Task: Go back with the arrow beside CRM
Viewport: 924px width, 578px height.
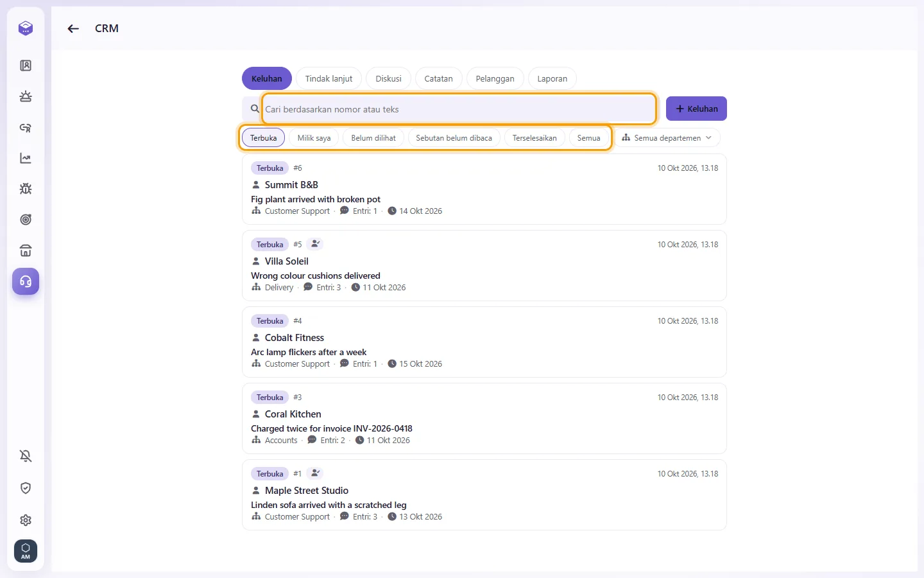Action: point(73,28)
